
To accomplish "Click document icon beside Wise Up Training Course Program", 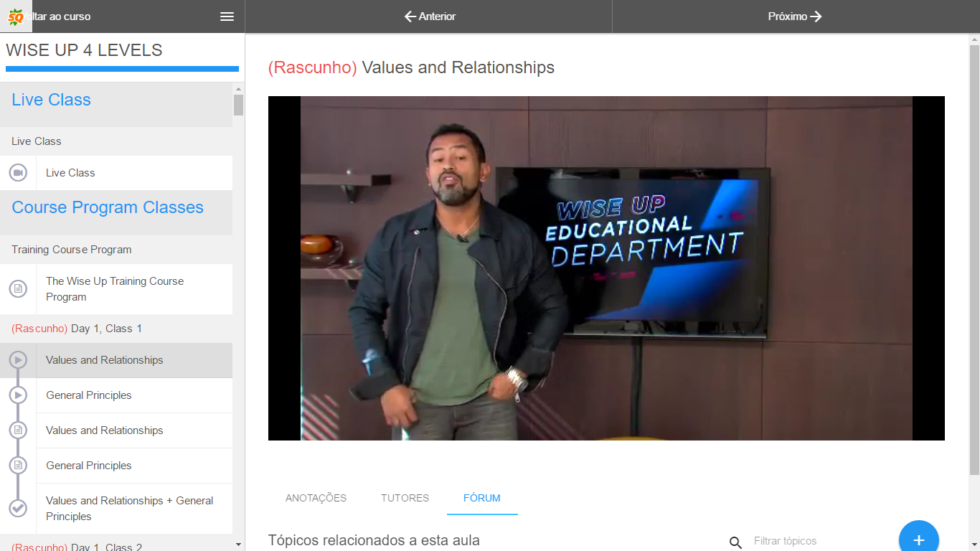I will (18, 289).
